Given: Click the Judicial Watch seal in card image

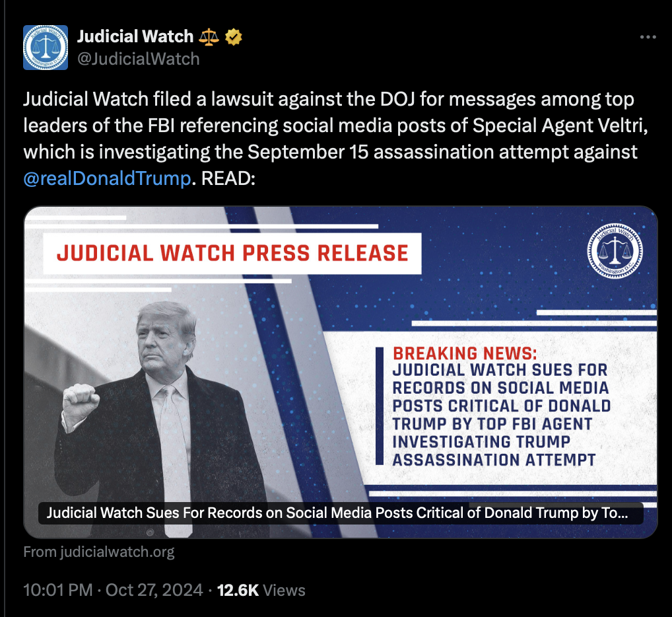Looking at the screenshot, I should [615, 251].
